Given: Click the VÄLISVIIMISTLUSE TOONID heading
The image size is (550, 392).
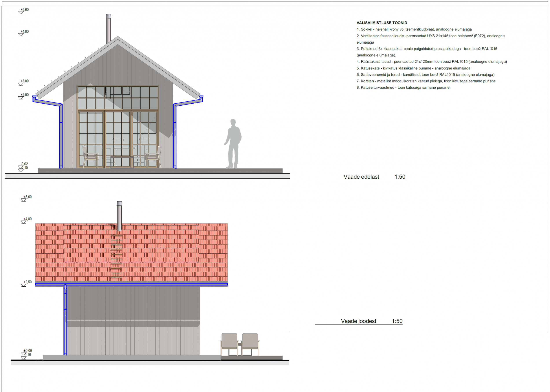Looking at the screenshot, I should point(382,23).
